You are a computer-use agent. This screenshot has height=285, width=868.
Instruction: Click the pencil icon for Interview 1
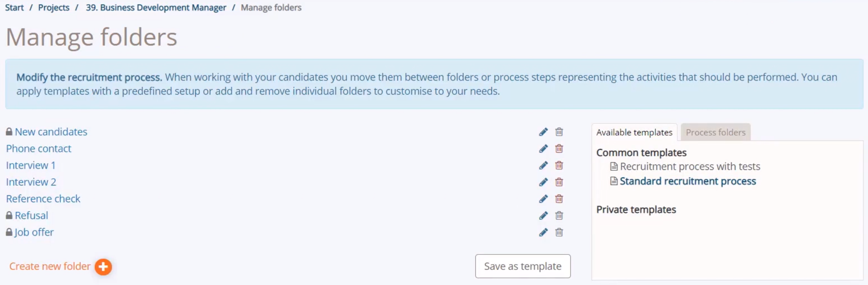[x=543, y=165]
